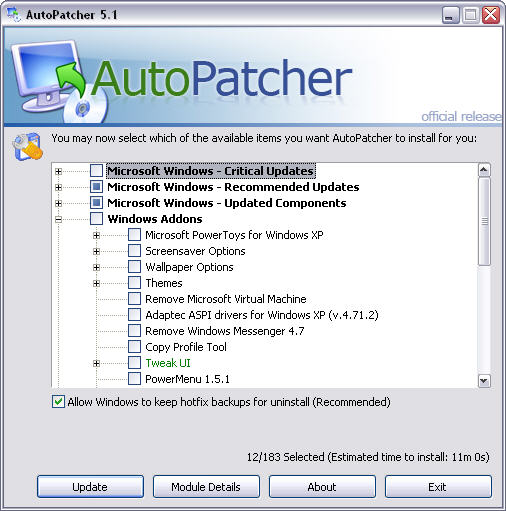The image size is (506, 511).
Task: Uncheck Allow Windows to keep hotfix backups
Action: [58, 402]
